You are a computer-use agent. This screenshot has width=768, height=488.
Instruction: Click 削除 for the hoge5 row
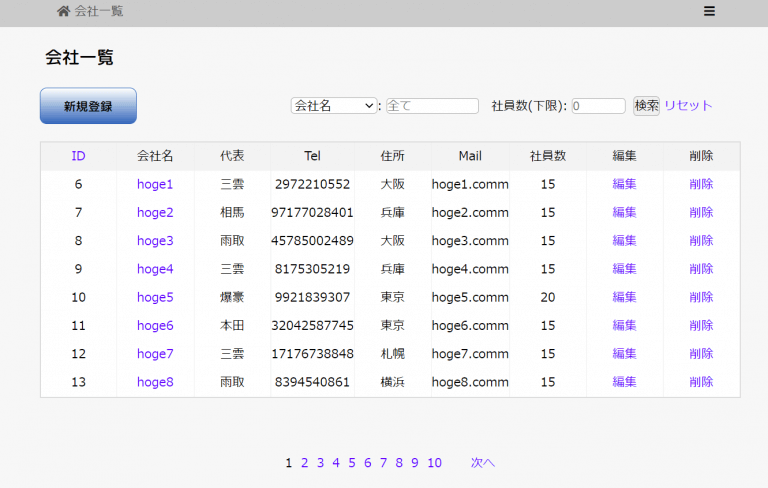click(x=701, y=297)
